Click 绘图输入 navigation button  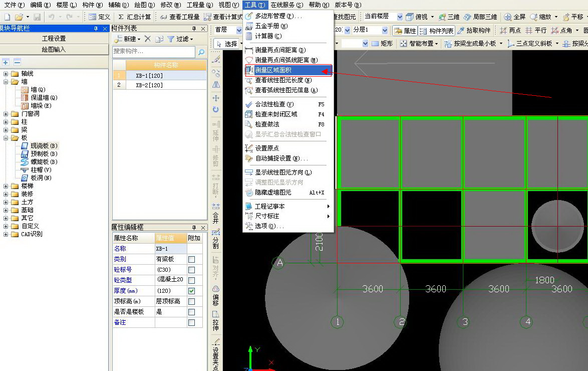[54, 50]
